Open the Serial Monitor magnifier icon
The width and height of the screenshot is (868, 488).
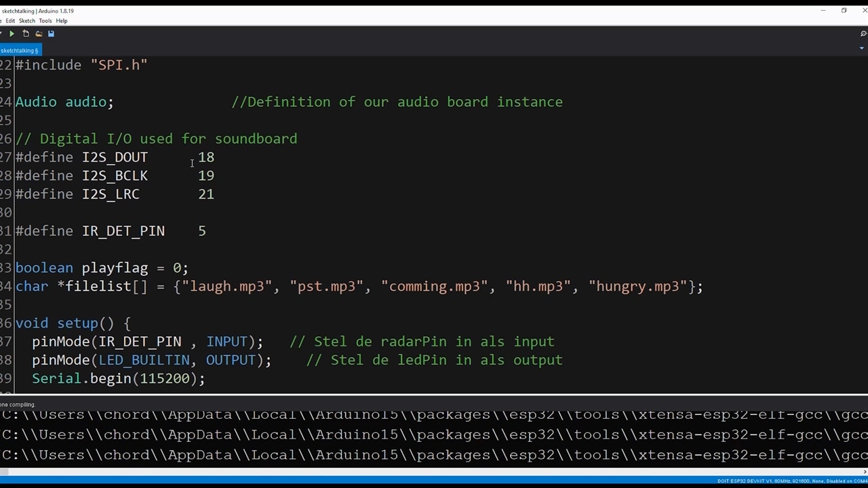tap(863, 33)
